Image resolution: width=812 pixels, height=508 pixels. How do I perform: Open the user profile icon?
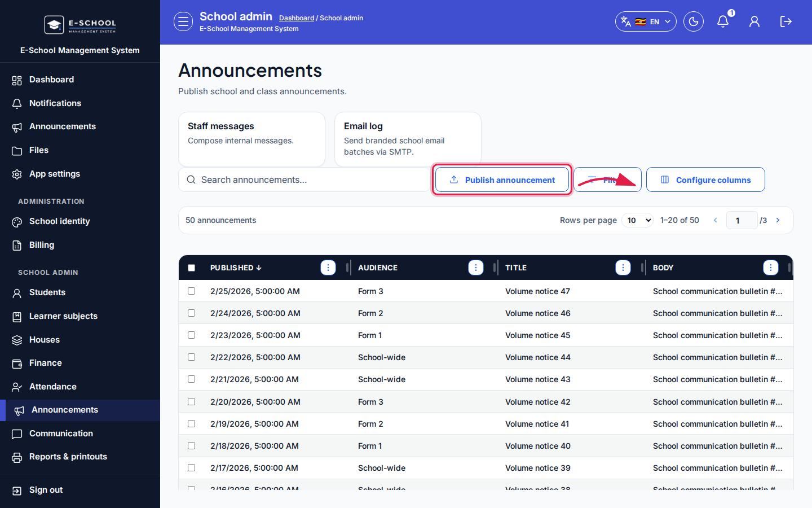pos(754,21)
